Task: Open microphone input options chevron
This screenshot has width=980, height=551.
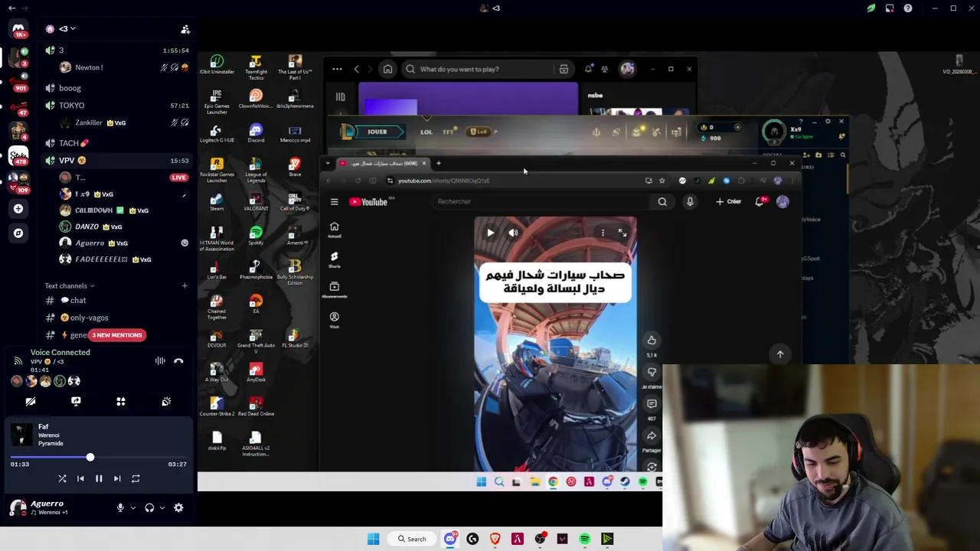Action: coord(132,507)
